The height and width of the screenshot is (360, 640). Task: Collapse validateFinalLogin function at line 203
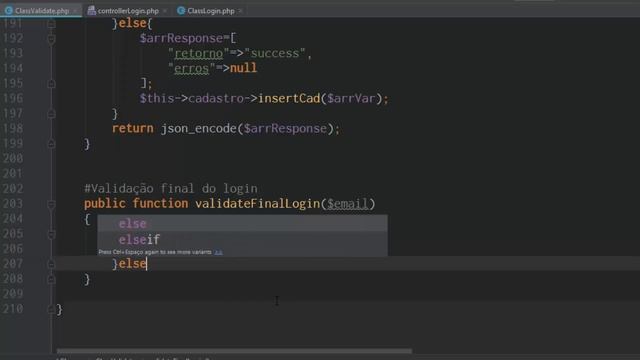tap(51, 204)
